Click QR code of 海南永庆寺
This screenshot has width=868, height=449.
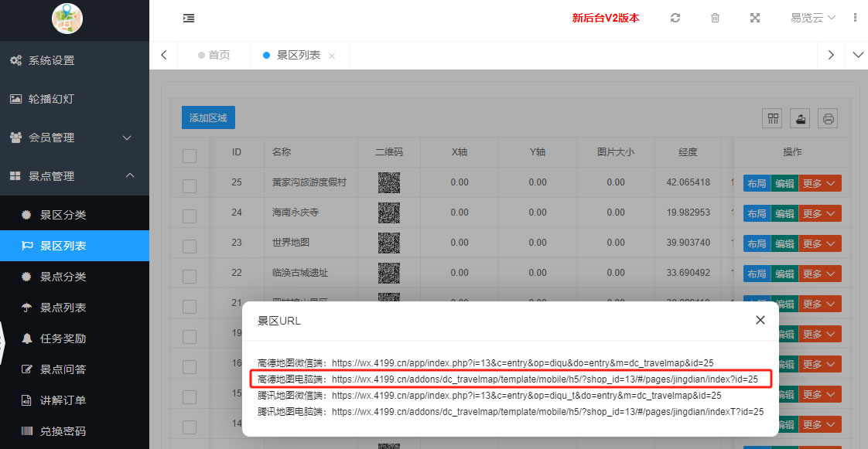389,213
